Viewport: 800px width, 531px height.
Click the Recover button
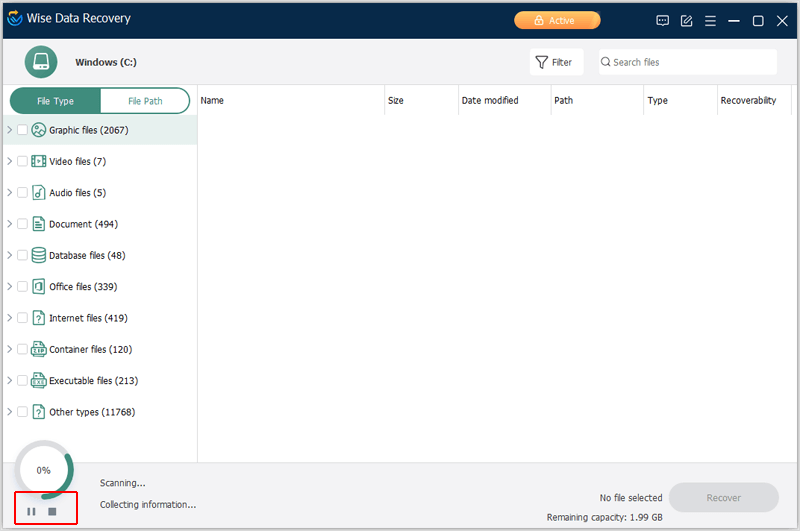[723, 497]
